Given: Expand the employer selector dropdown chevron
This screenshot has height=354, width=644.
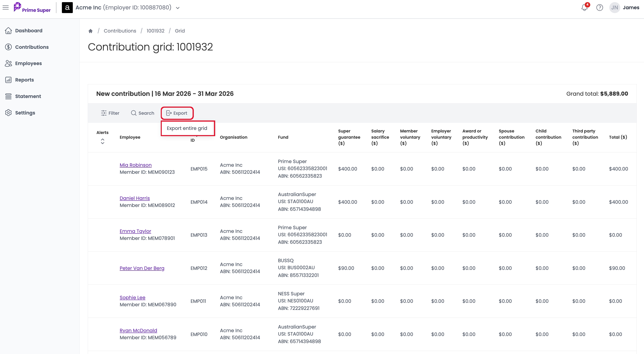Looking at the screenshot, I should pyautogui.click(x=178, y=8).
